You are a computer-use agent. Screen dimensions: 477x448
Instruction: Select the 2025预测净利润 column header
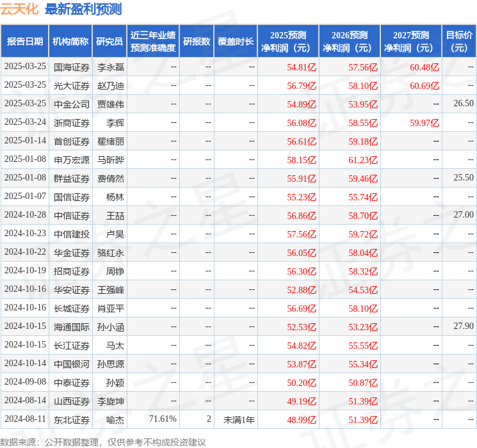pos(288,42)
